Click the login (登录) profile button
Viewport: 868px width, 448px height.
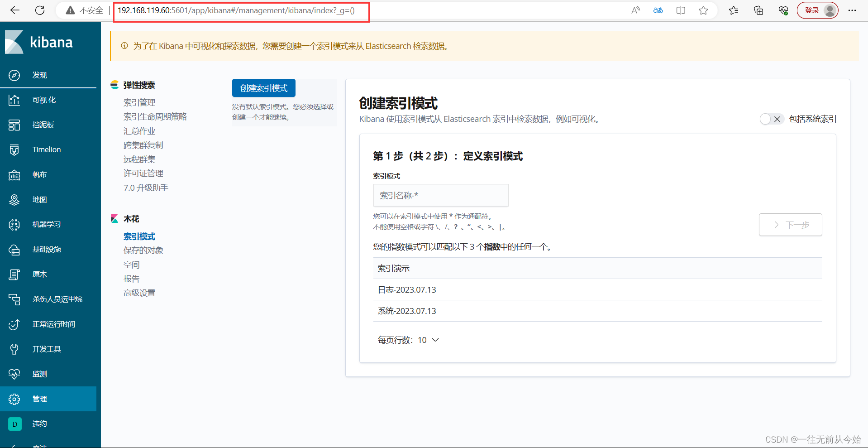[x=818, y=10]
